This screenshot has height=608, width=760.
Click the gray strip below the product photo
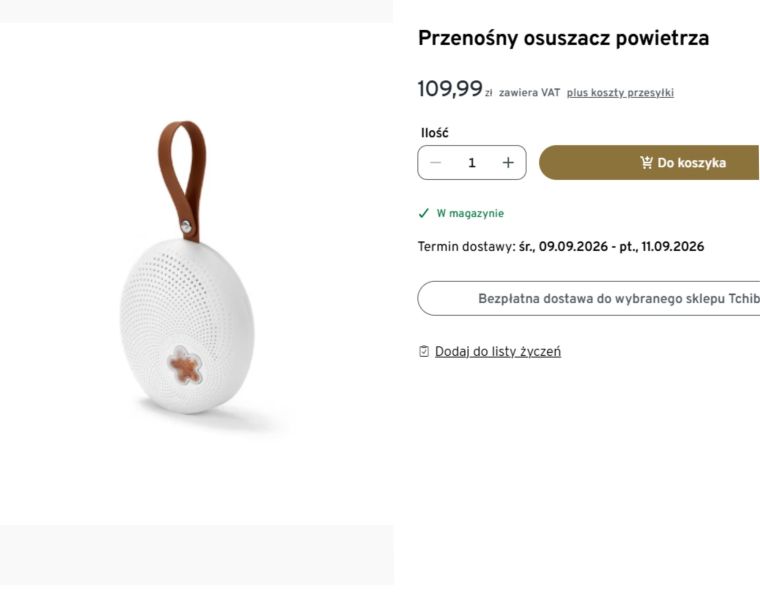(x=197, y=555)
